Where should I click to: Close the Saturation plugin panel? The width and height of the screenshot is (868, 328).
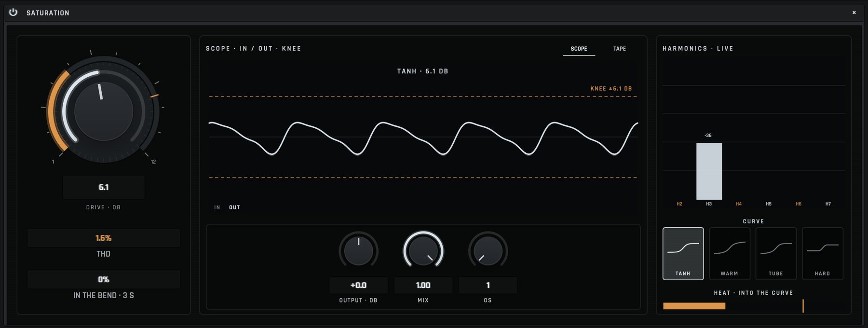854,13
